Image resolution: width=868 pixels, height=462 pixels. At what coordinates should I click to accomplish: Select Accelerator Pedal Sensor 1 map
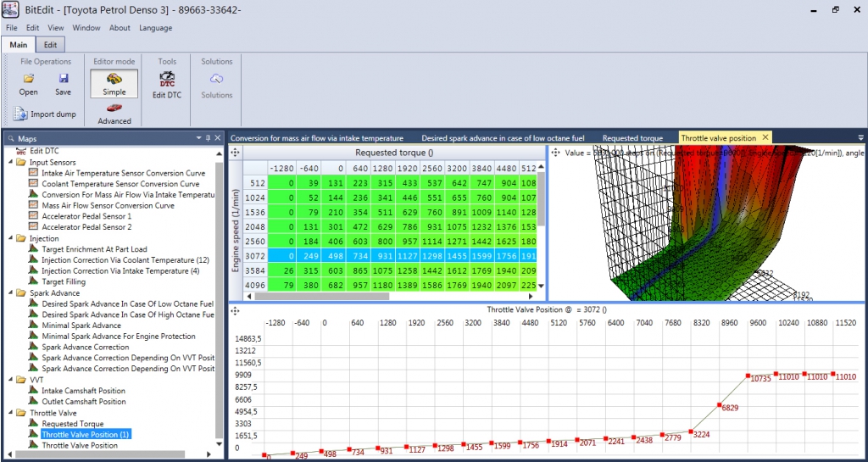[x=87, y=216]
